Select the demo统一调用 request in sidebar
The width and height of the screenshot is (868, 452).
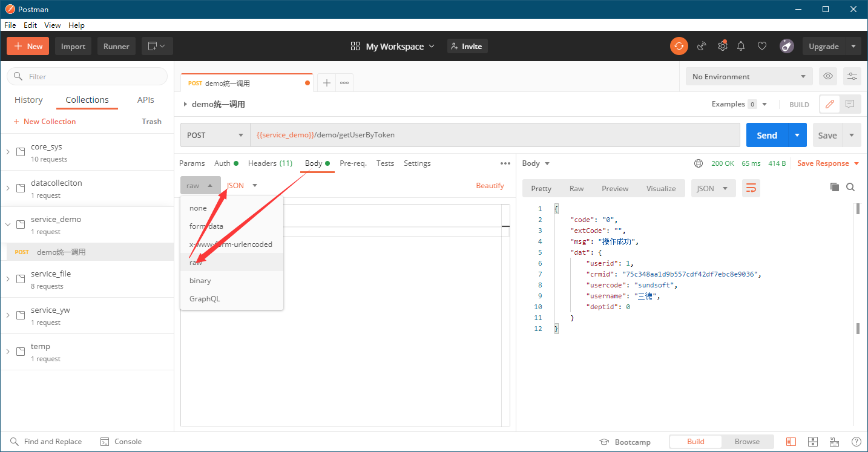pyautogui.click(x=87, y=252)
